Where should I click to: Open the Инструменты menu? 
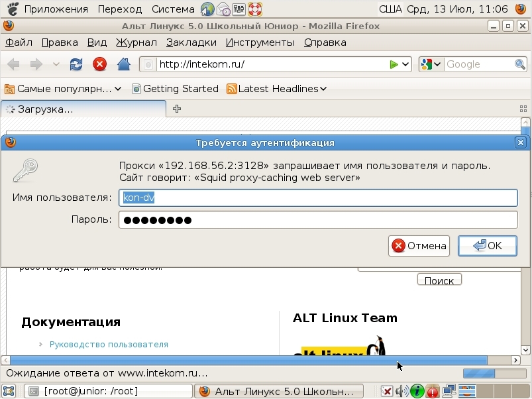tap(260, 42)
